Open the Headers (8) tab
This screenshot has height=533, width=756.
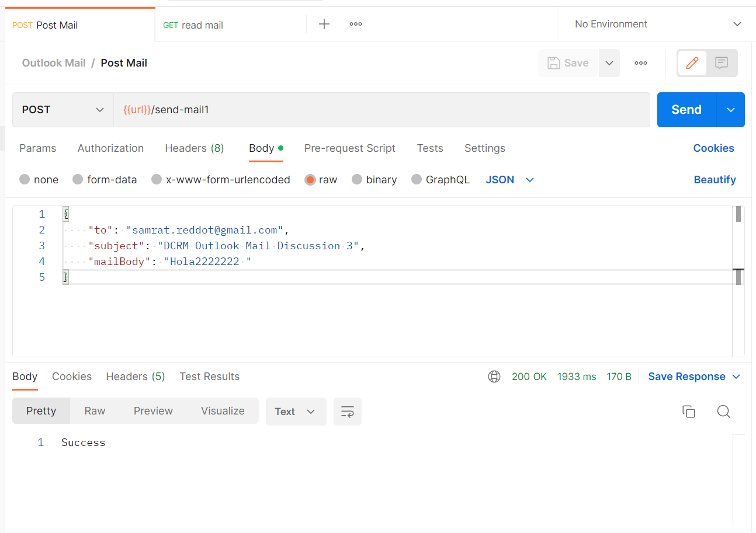(x=195, y=148)
